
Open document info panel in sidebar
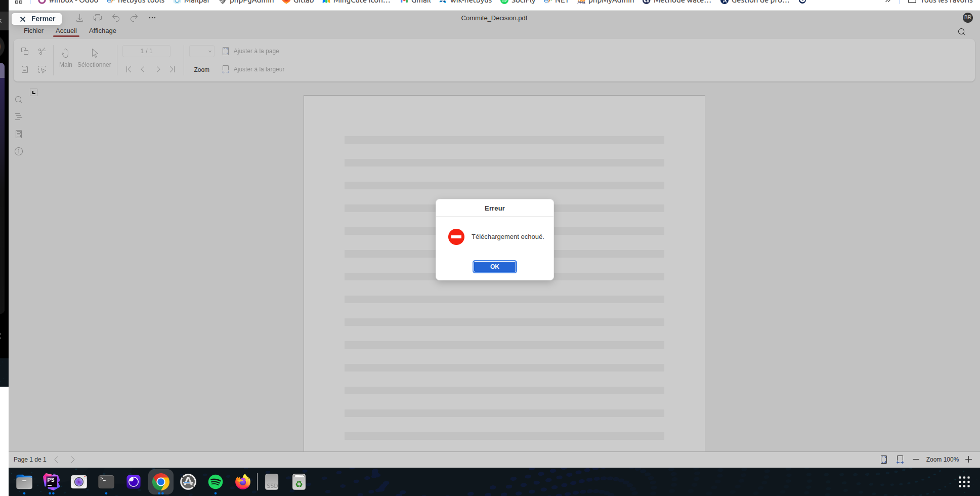tap(19, 151)
